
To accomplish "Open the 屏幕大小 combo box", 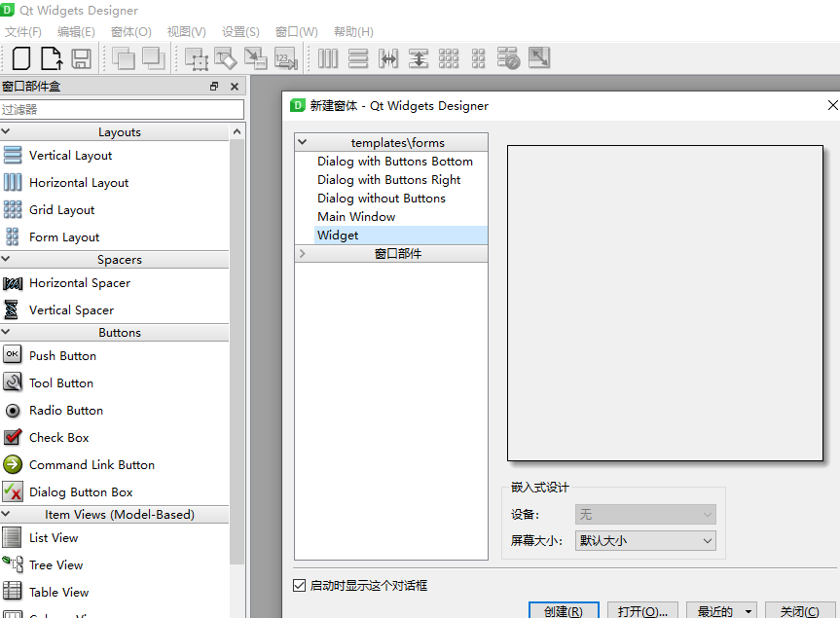I will (645, 541).
